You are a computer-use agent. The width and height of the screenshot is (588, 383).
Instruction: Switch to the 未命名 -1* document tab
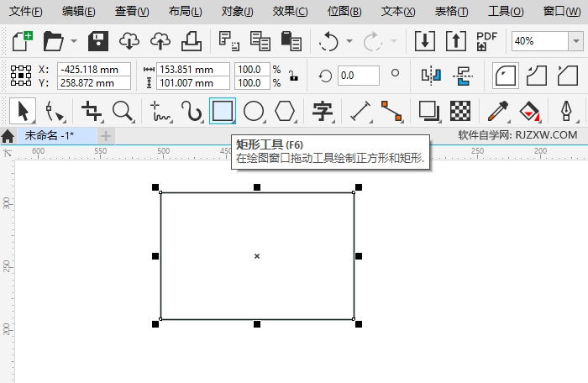pos(49,135)
